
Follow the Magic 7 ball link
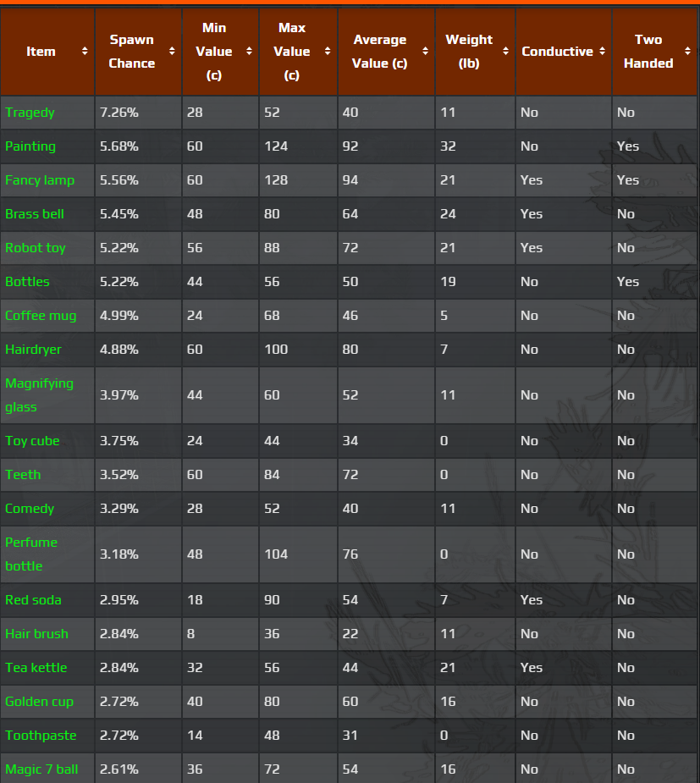41,769
